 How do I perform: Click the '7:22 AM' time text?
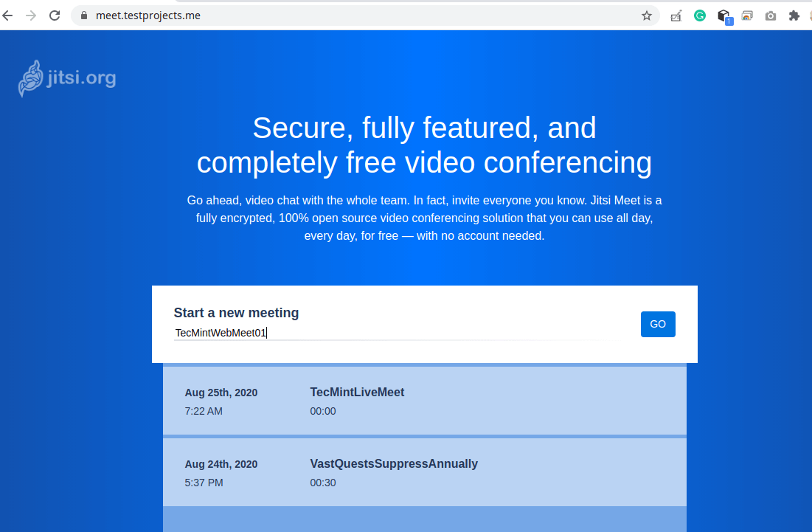pos(204,411)
